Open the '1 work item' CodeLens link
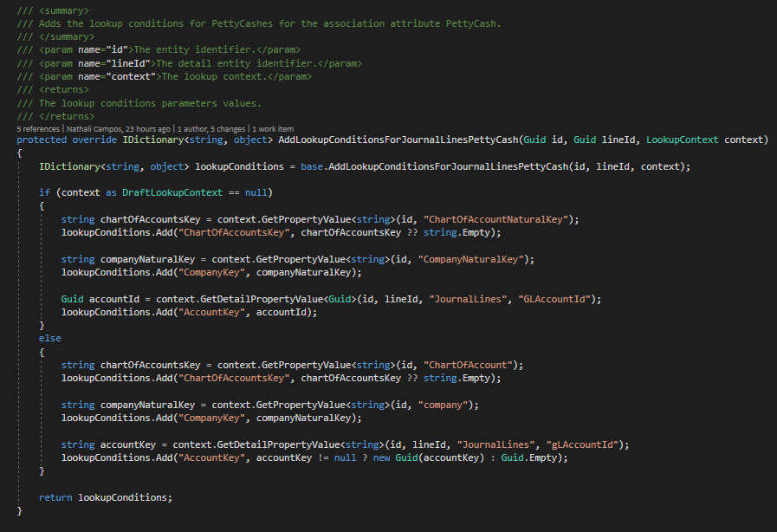Screen dimensions: 777x532 273,129
